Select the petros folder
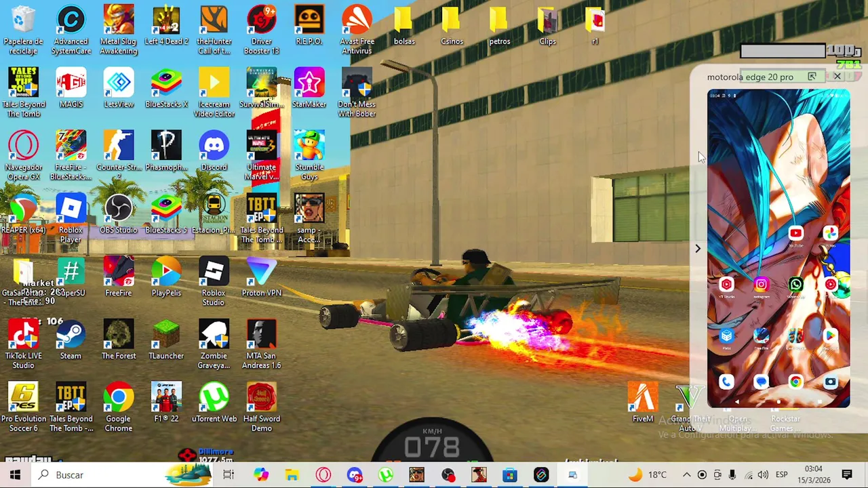 (499, 26)
